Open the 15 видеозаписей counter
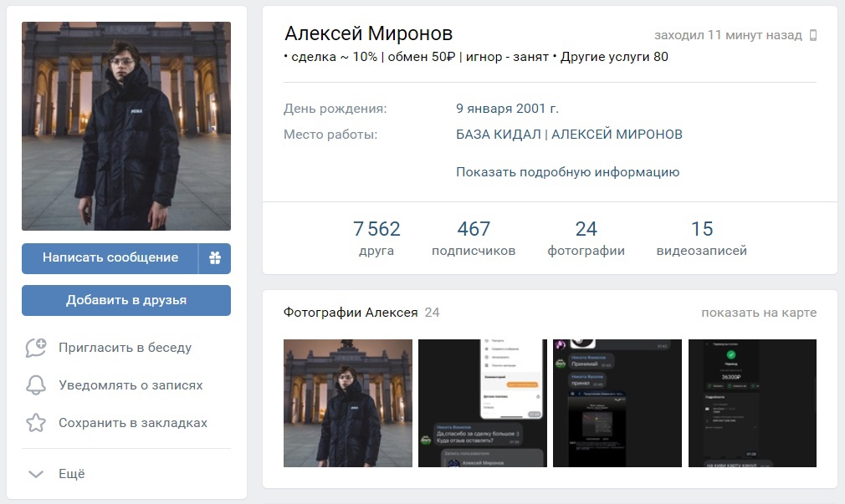845x504 pixels. 701,238
